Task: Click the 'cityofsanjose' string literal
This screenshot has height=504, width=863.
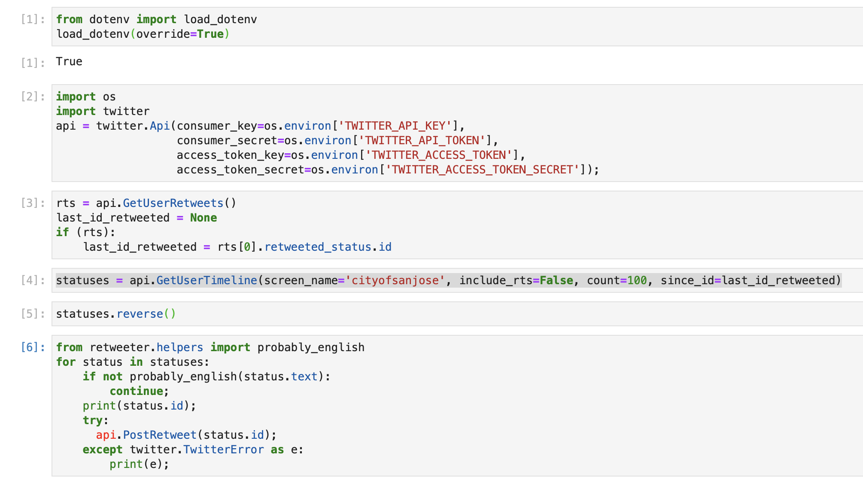Action: pos(395,280)
